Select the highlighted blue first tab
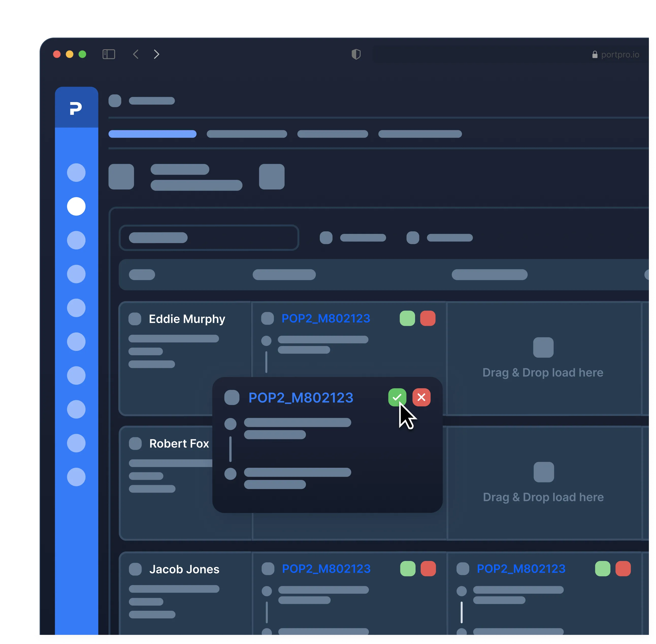The height and width of the screenshot is (644, 656). click(152, 134)
